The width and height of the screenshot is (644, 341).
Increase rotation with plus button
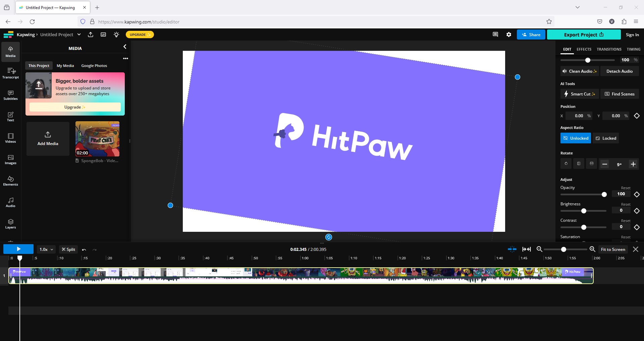633,164
